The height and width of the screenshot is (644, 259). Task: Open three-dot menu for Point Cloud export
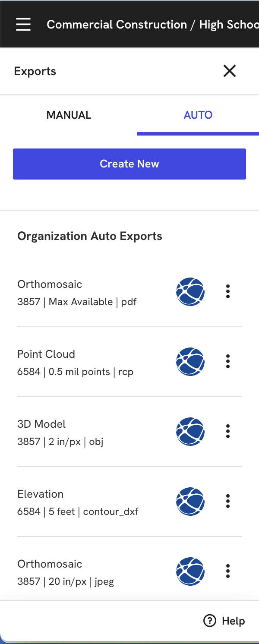click(228, 362)
